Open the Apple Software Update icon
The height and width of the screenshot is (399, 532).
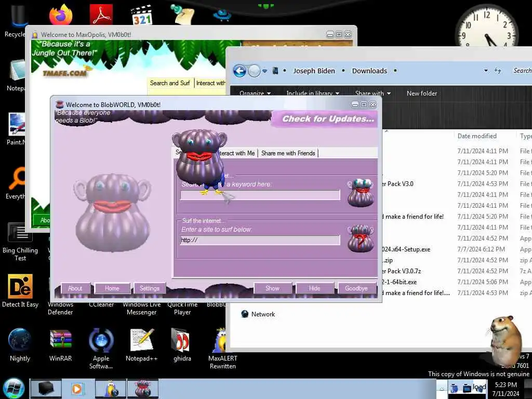pos(101,349)
